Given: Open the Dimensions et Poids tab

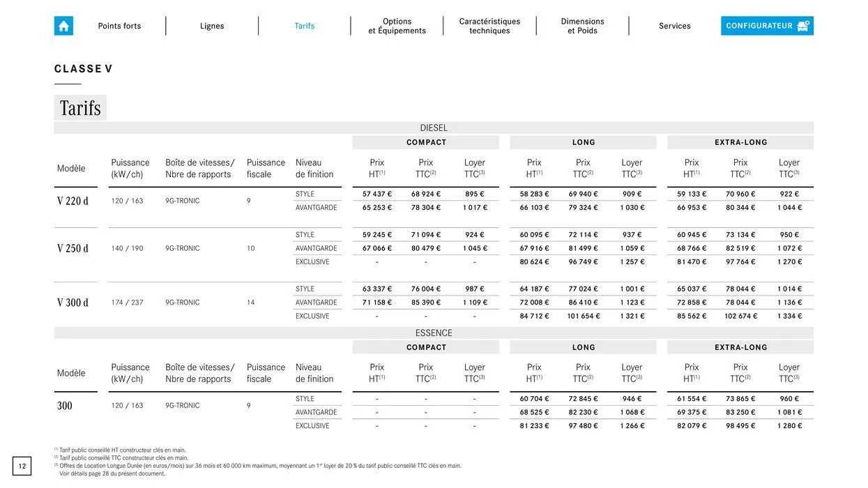Looking at the screenshot, I should click(582, 26).
